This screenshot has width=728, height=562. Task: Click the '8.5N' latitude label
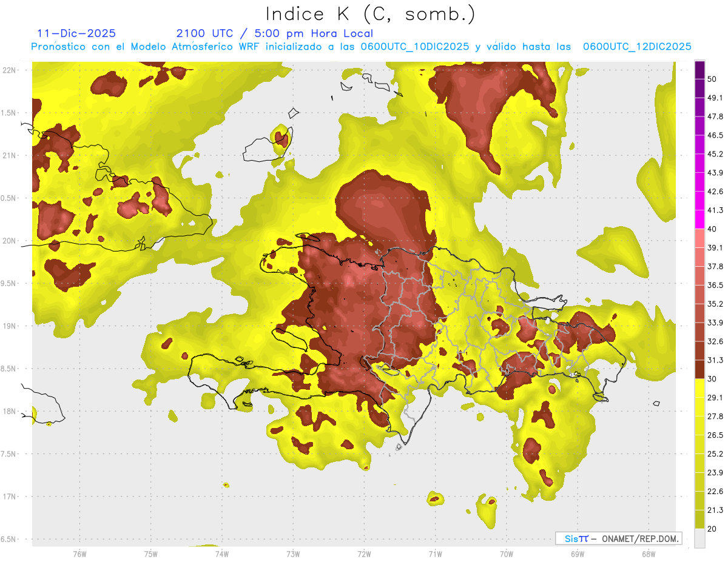coord(9,369)
